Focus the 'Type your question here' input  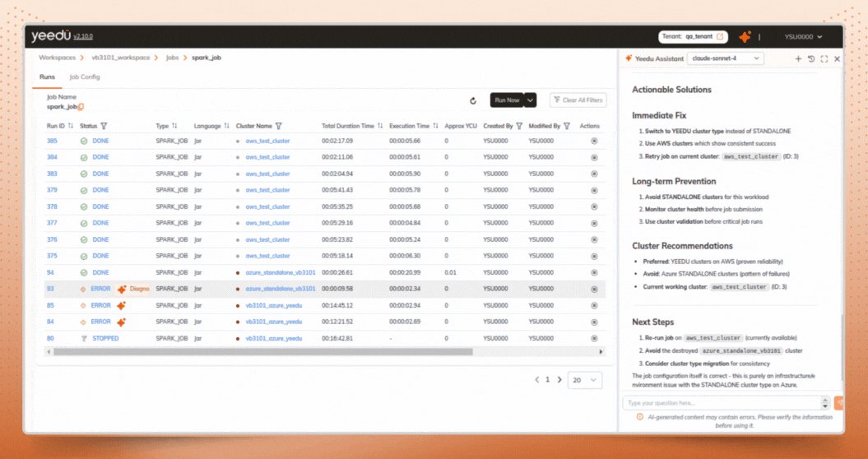click(722, 402)
